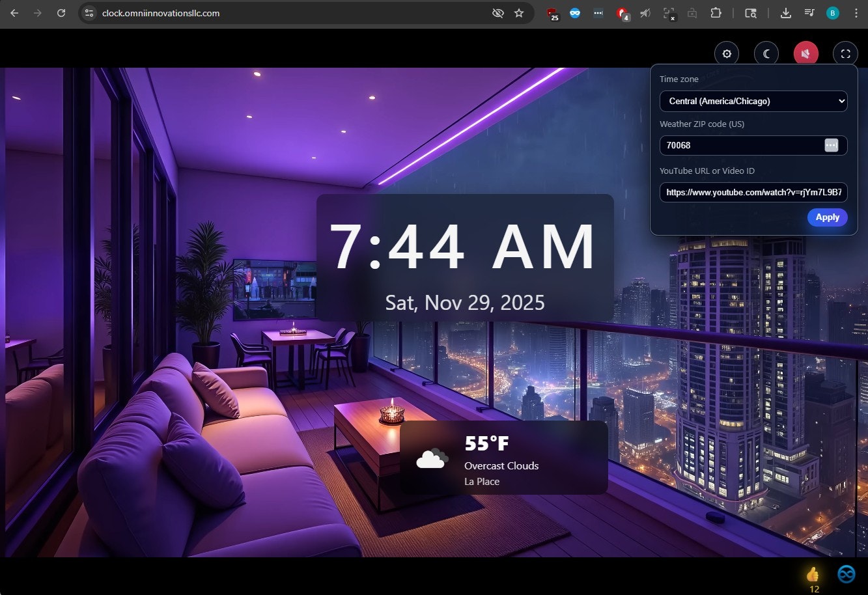Click the browser downloads tray icon
This screenshot has width=868, height=595.
(785, 13)
